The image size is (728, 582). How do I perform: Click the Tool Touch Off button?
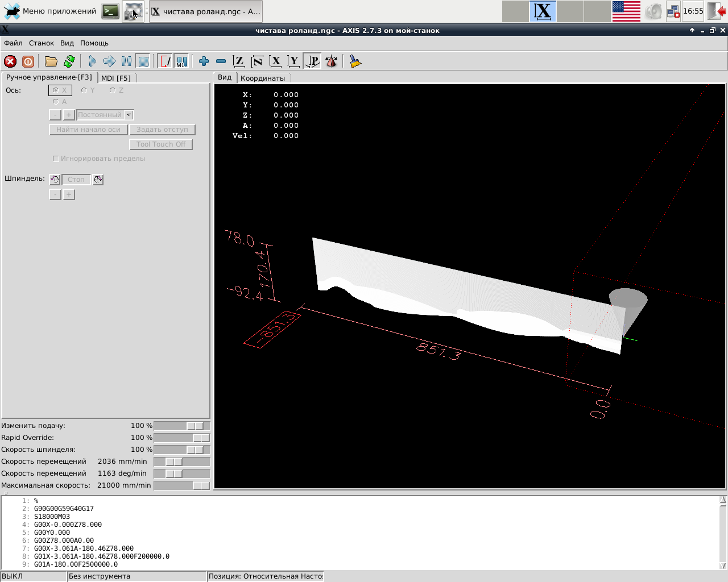(161, 144)
